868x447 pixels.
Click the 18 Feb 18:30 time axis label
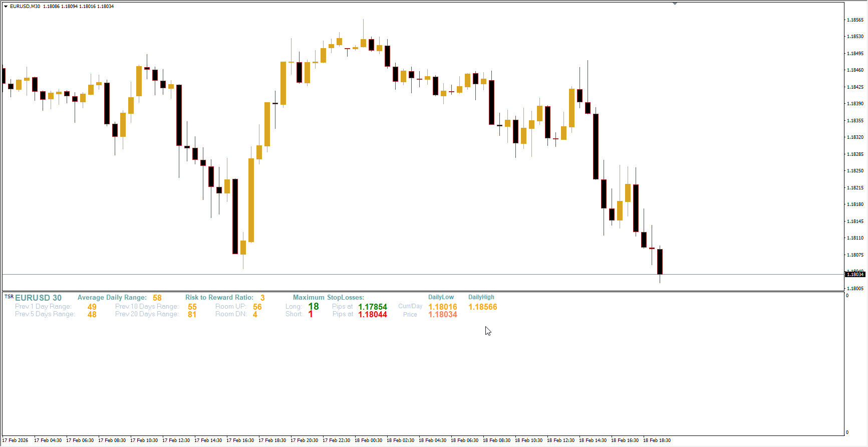point(657,440)
